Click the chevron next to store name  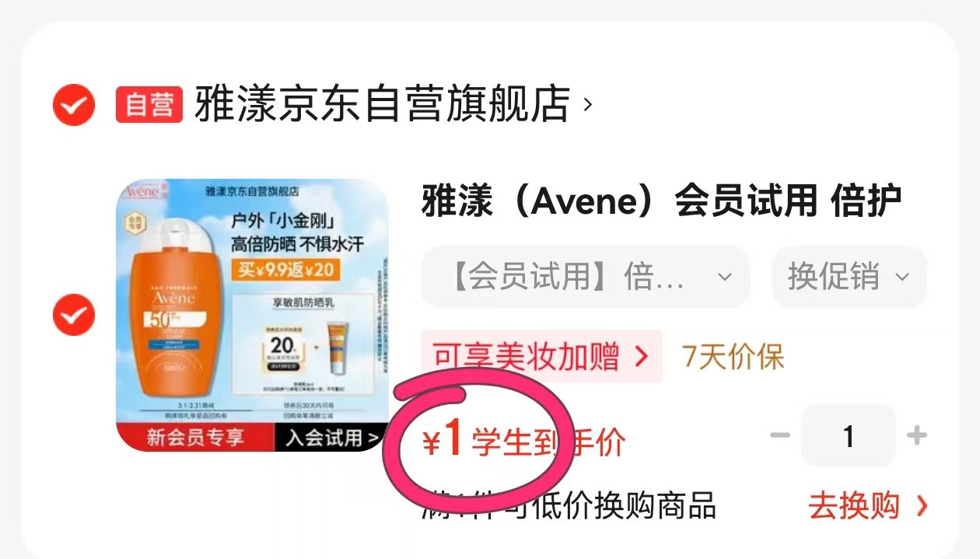click(x=588, y=104)
